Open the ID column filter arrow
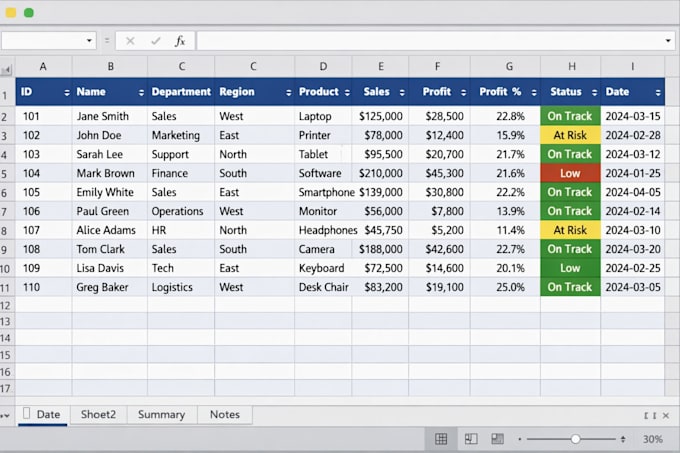Screen dimensions: 680x453 67,92
